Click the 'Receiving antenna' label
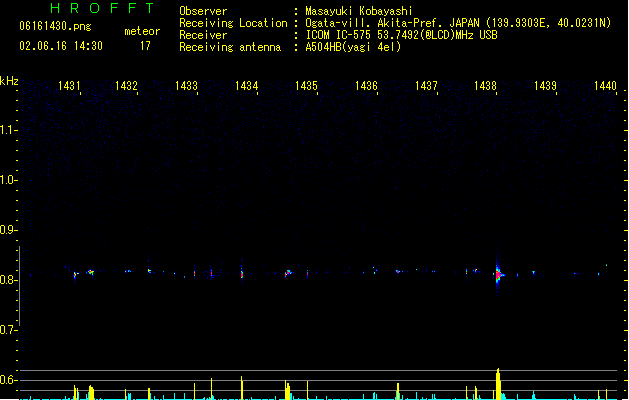This screenshot has width=629, height=400. coord(230,47)
